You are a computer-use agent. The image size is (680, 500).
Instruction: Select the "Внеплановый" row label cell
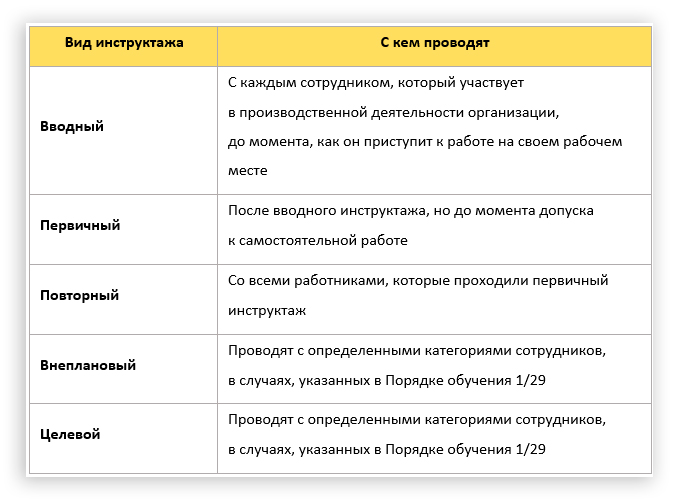tap(88, 365)
